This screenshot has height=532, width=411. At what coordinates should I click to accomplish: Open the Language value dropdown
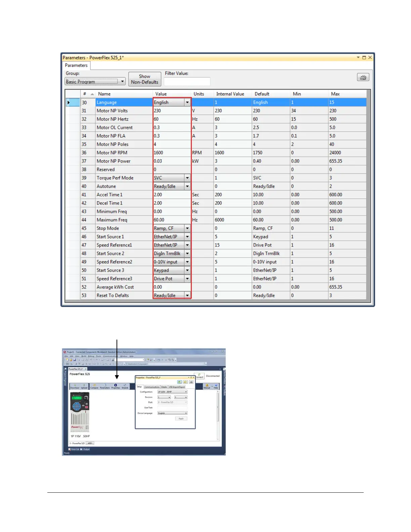coord(187,102)
